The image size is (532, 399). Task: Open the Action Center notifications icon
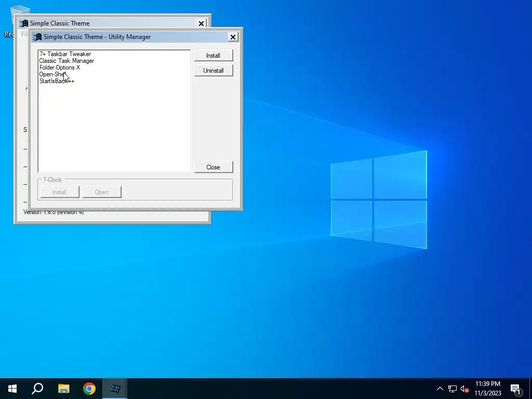(515, 389)
